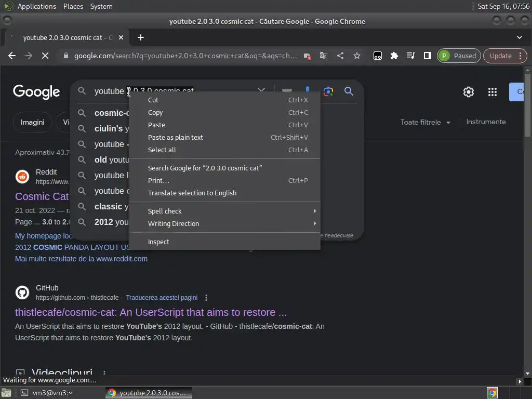The width and height of the screenshot is (532, 399).
Task: Click the Chrome tray icon in bottom panel
Action: 492,393
